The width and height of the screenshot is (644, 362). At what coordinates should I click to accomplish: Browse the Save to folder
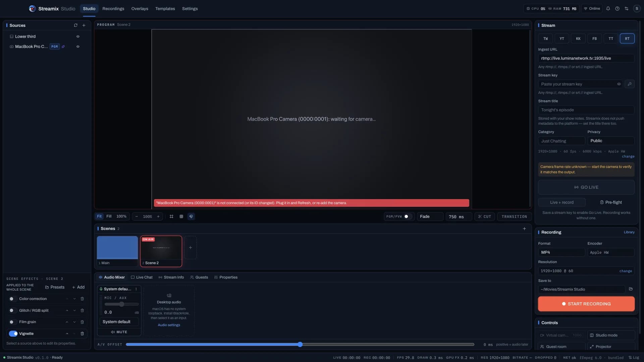click(631, 289)
